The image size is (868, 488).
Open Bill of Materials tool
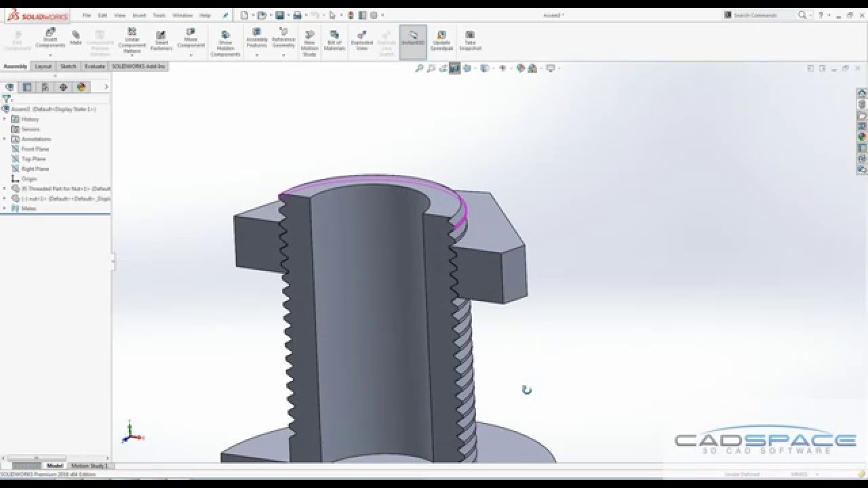334,40
